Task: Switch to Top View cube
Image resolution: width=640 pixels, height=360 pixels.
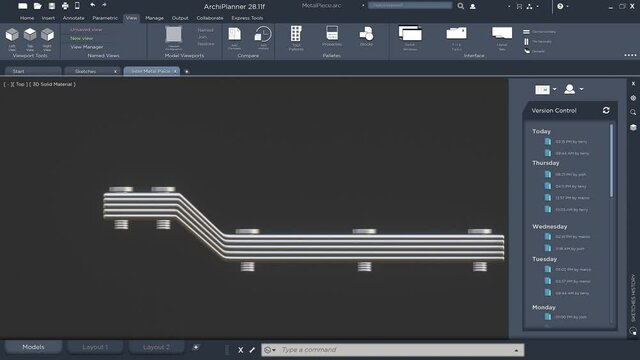Action: click(x=30, y=35)
